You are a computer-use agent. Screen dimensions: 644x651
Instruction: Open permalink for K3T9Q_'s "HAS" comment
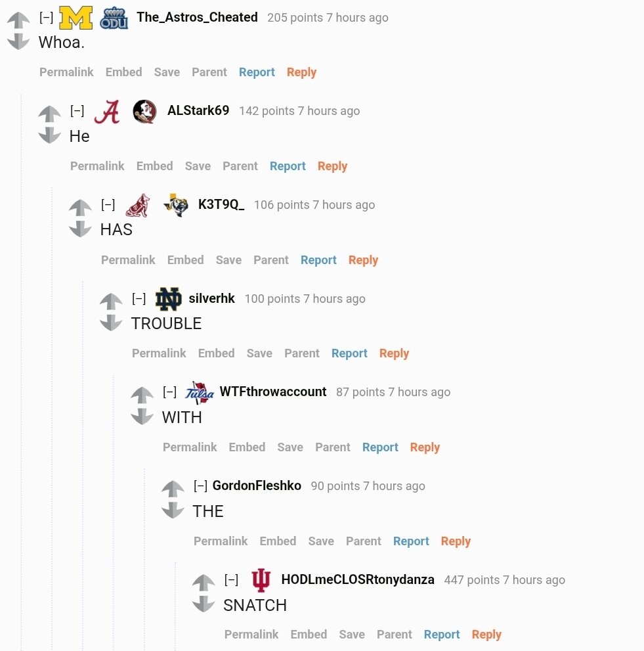(x=128, y=260)
